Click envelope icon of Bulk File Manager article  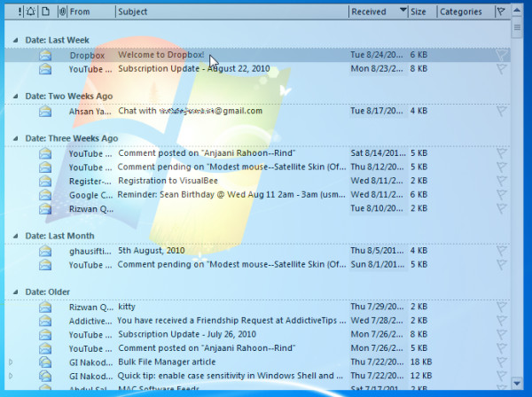pos(45,362)
